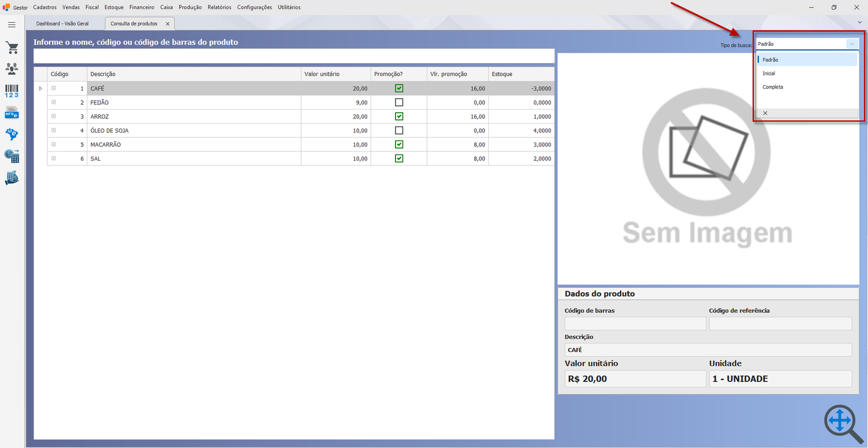The width and height of the screenshot is (868, 448).
Task: Sort by the Estoque column header
Action: coord(521,74)
